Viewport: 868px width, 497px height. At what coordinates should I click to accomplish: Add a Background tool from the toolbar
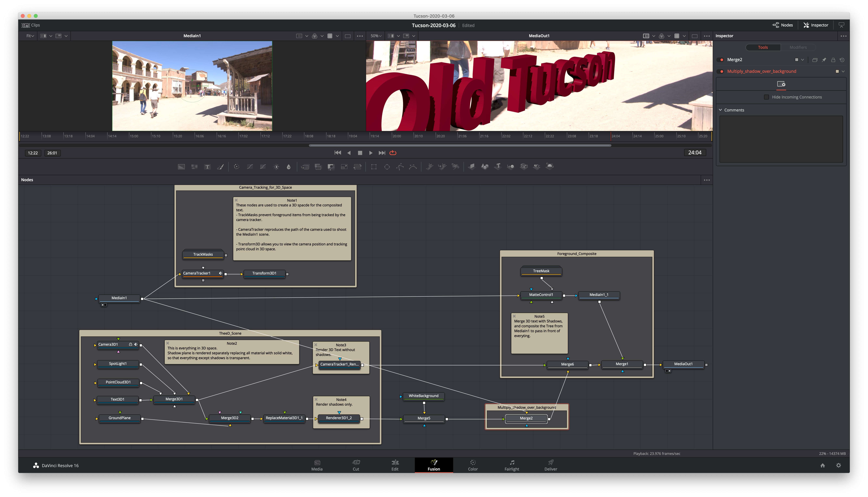[181, 167]
